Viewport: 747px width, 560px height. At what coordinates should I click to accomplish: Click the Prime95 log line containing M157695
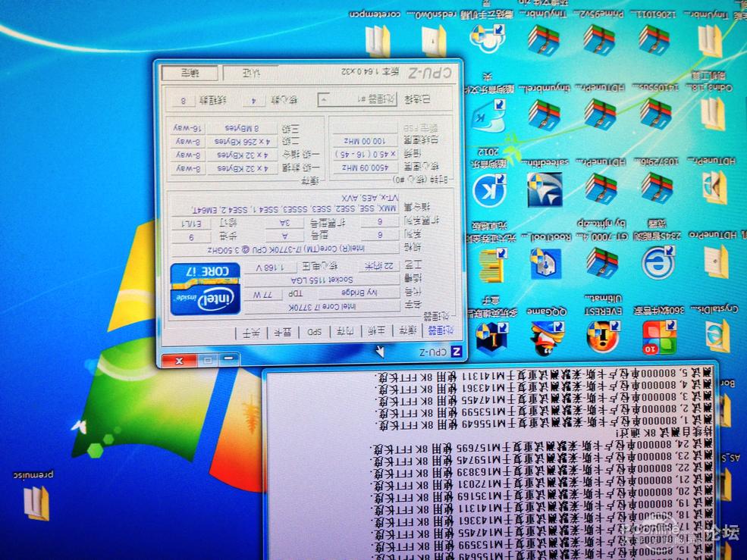pos(541,448)
